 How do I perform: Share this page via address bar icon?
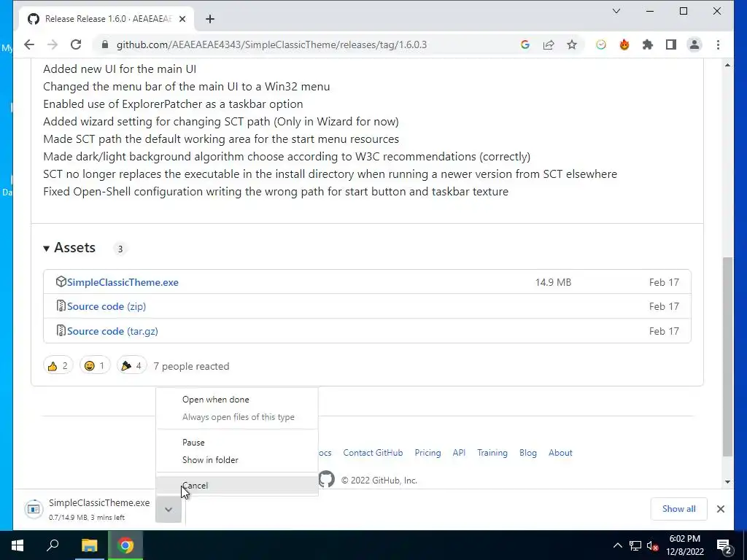pos(549,44)
